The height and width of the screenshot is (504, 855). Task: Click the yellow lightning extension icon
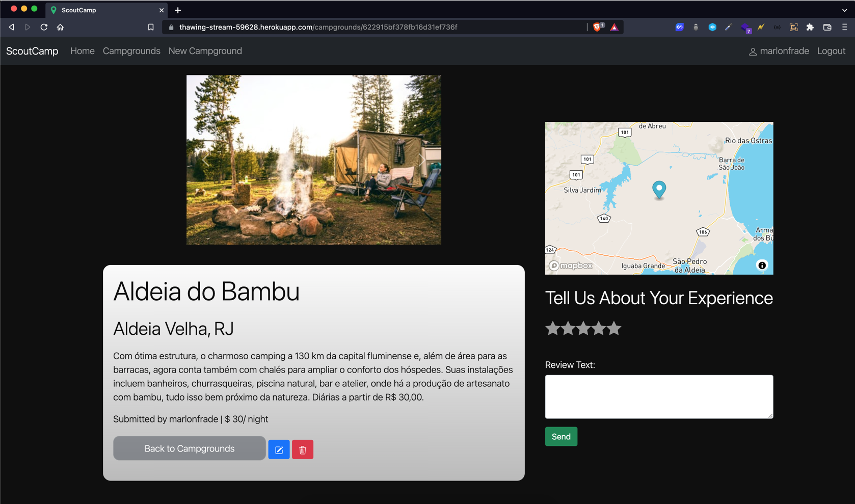(761, 27)
